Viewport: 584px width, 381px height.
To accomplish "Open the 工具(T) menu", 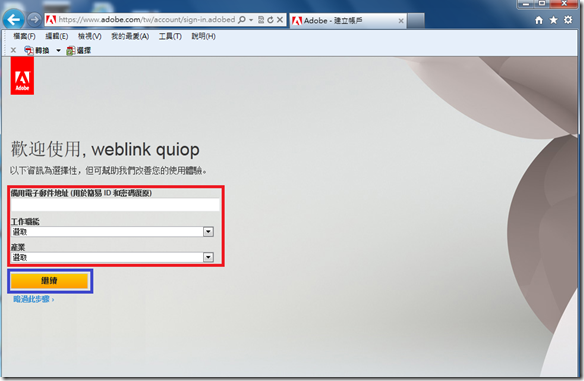I will click(x=170, y=36).
